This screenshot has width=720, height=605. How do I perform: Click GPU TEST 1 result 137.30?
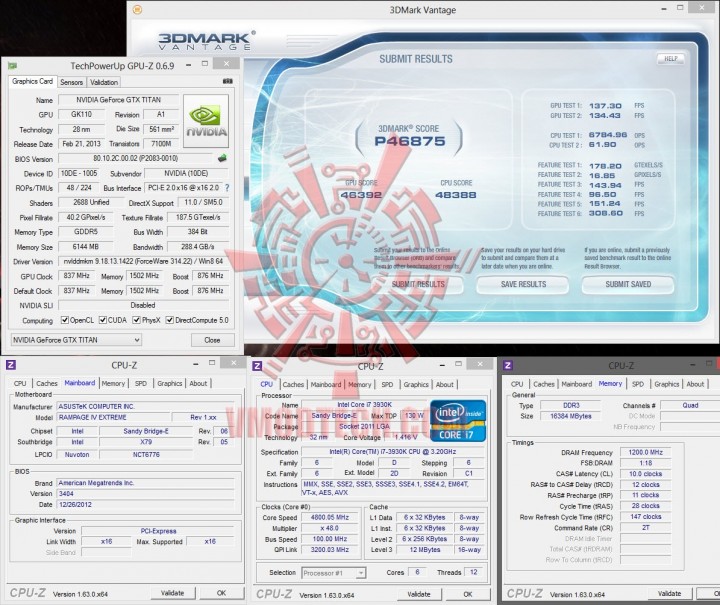click(605, 106)
